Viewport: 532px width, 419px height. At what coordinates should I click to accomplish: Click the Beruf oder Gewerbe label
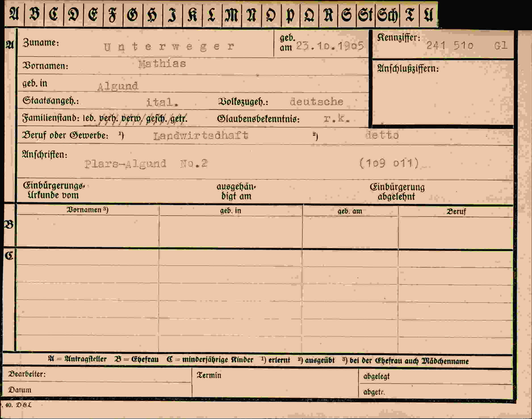[65, 135]
